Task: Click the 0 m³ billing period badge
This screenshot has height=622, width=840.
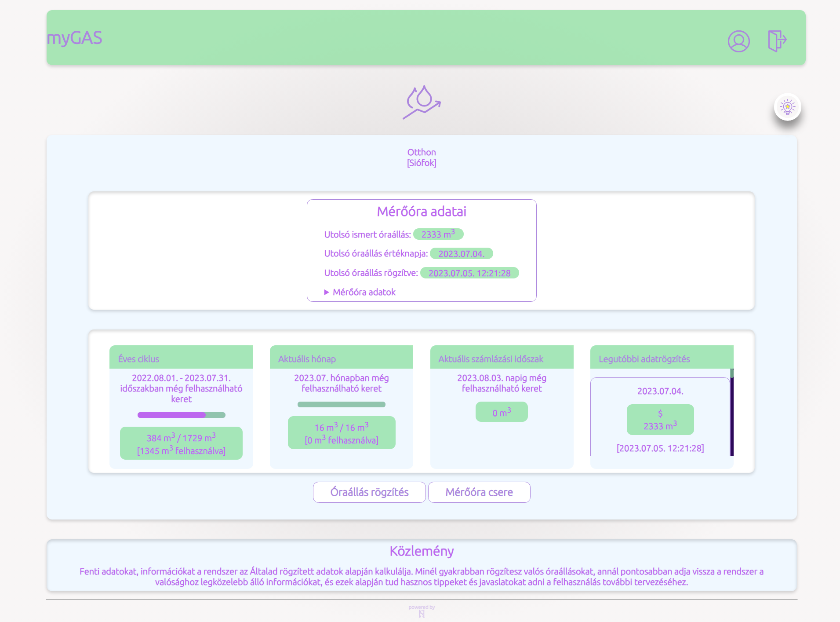Action: click(x=502, y=412)
